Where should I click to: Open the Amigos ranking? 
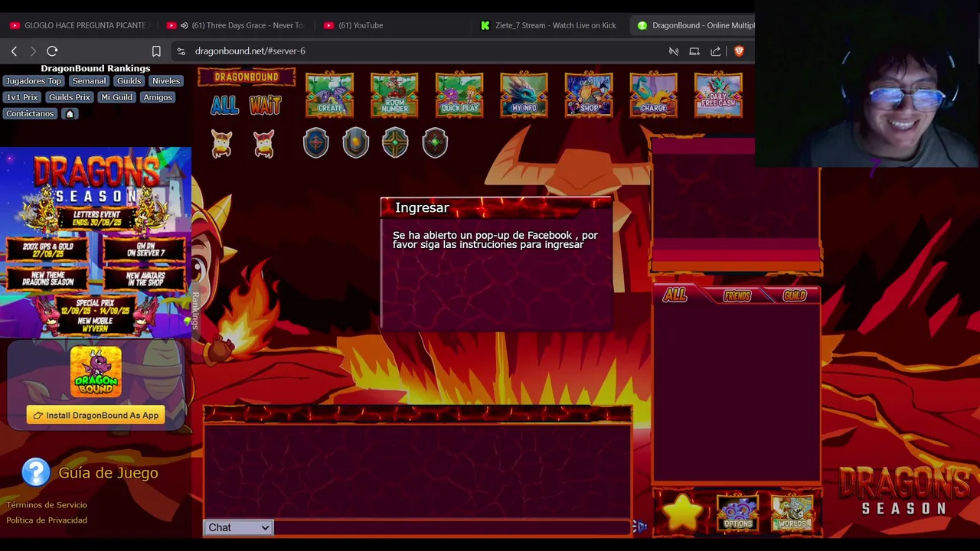pos(158,97)
